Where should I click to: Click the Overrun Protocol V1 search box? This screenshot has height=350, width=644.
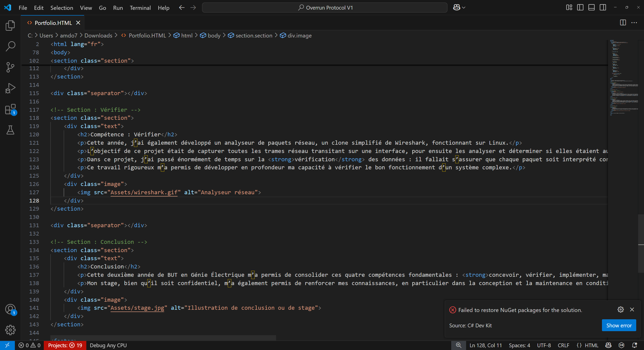pos(325,8)
